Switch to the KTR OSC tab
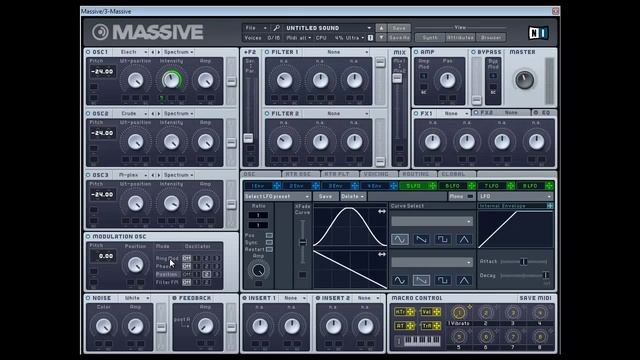The width and height of the screenshot is (640, 360). 300,174
